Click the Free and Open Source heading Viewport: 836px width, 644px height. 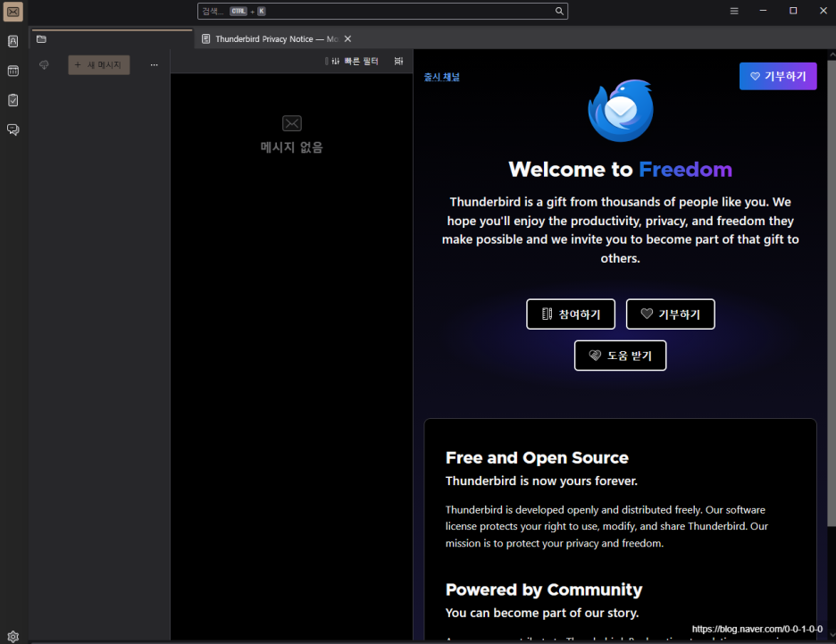pyautogui.click(x=537, y=458)
